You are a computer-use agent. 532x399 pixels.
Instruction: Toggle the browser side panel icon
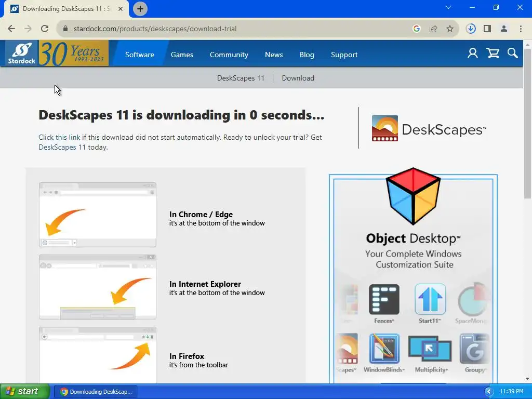click(x=487, y=29)
